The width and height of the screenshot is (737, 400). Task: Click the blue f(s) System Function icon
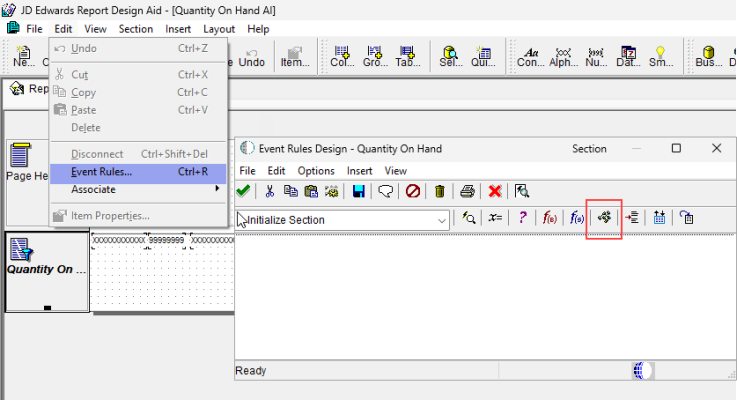coord(577,218)
